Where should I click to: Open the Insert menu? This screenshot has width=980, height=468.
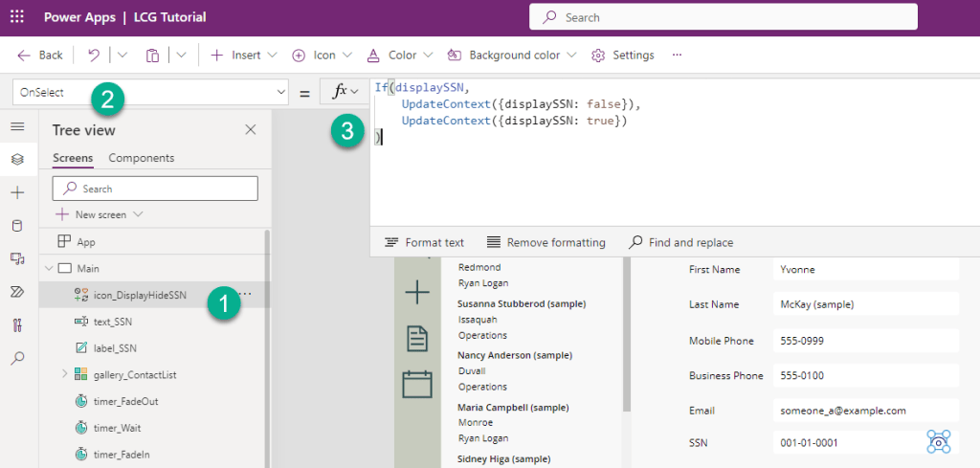pyautogui.click(x=244, y=55)
